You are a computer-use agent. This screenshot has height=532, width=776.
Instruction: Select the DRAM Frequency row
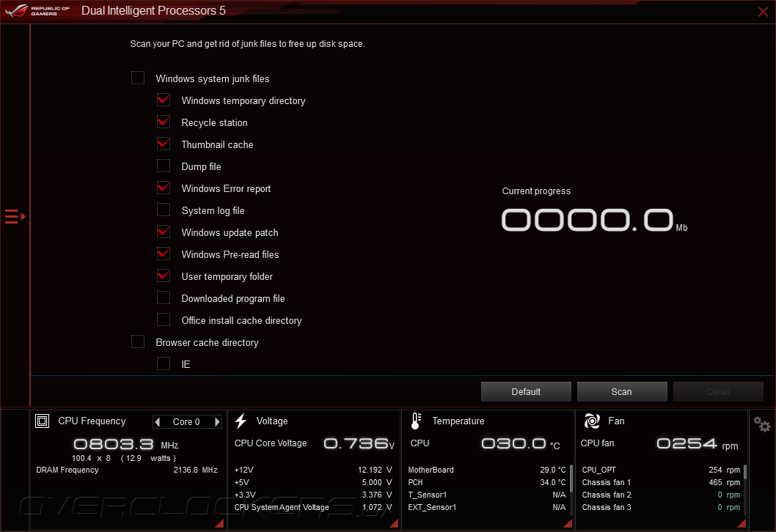[127, 470]
